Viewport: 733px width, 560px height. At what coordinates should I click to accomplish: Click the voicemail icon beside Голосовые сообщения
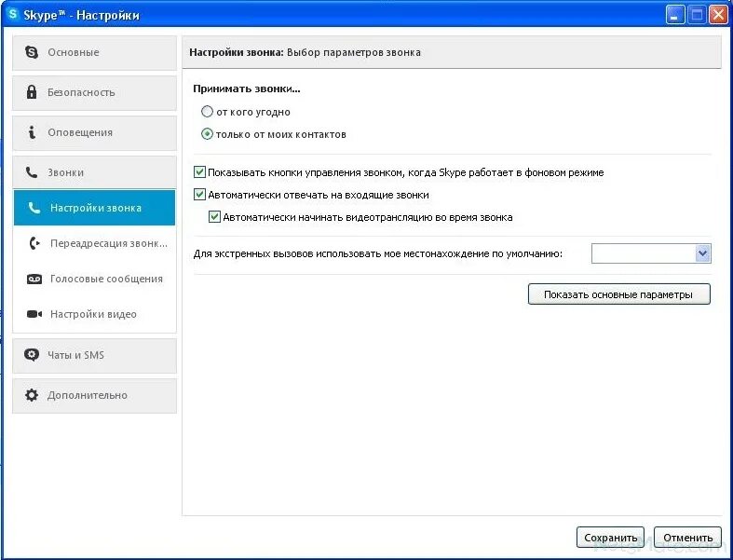point(34,279)
